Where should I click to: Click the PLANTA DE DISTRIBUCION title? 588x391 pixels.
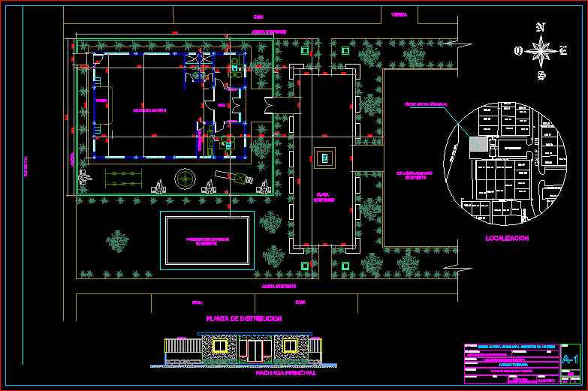click(244, 319)
